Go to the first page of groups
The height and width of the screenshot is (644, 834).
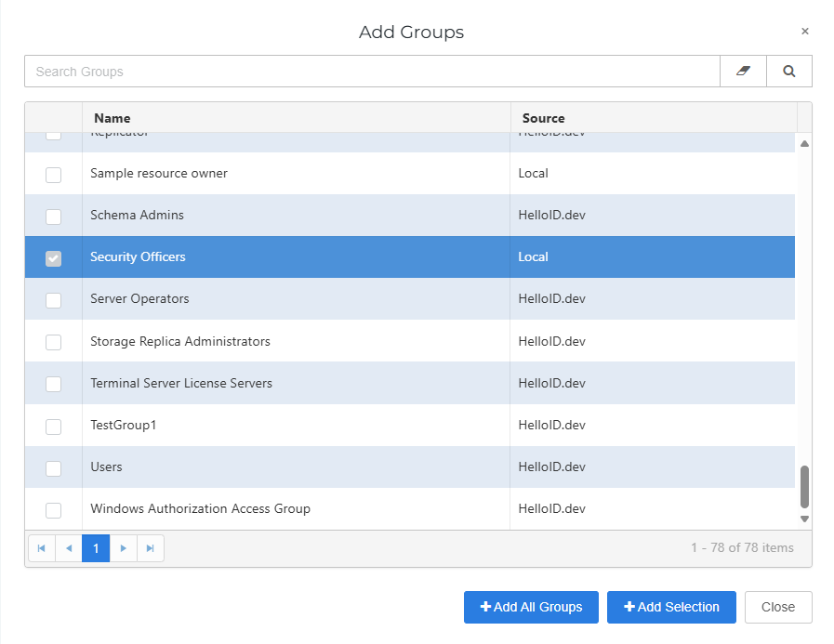(x=42, y=548)
